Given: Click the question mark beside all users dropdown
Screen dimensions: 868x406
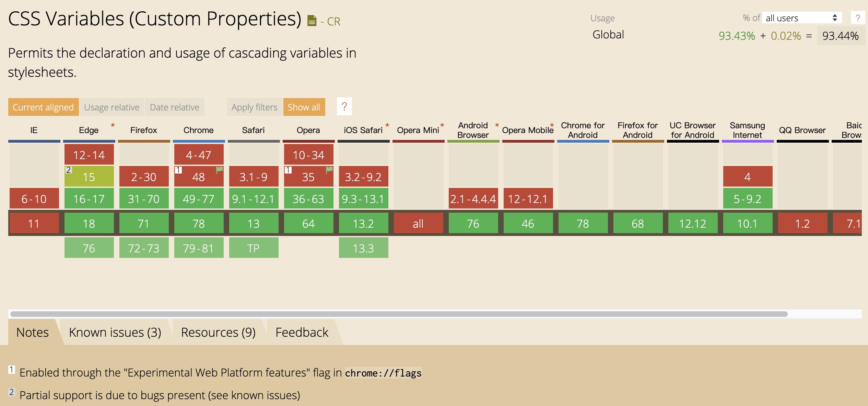Looking at the screenshot, I should tap(857, 18).
